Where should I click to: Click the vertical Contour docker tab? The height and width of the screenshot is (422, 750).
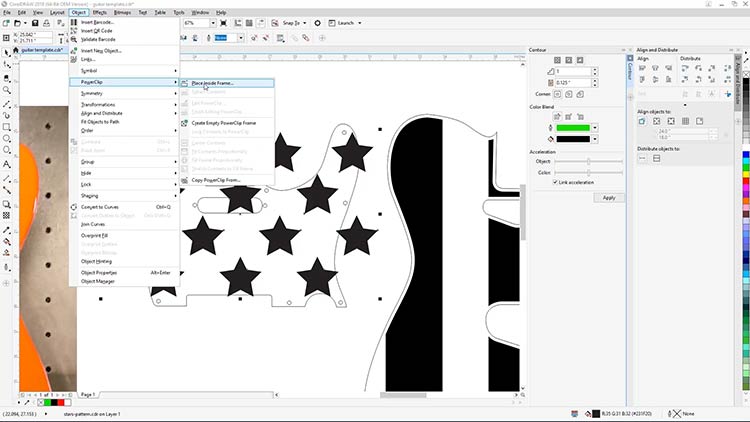tap(630, 70)
